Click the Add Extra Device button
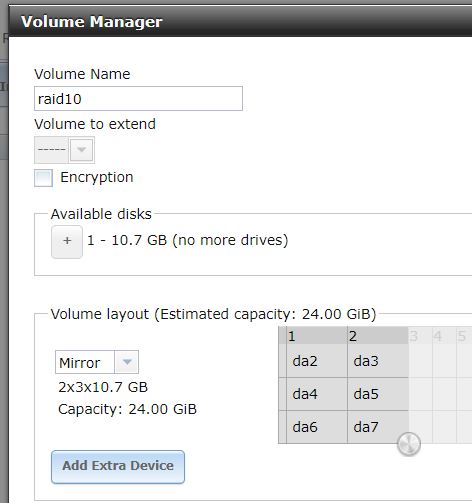 (x=118, y=467)
